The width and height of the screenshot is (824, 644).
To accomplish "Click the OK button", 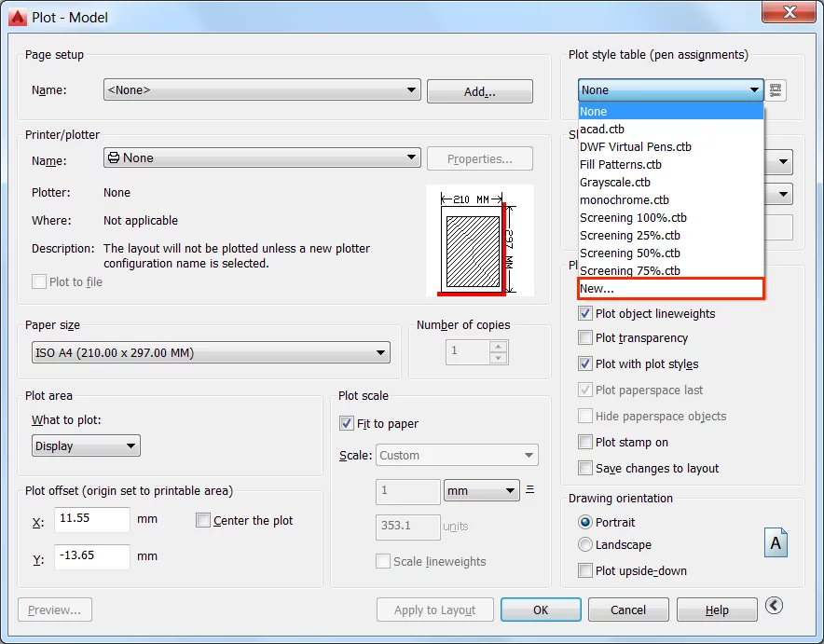I will pyautogui.click(x=541, y=610).
